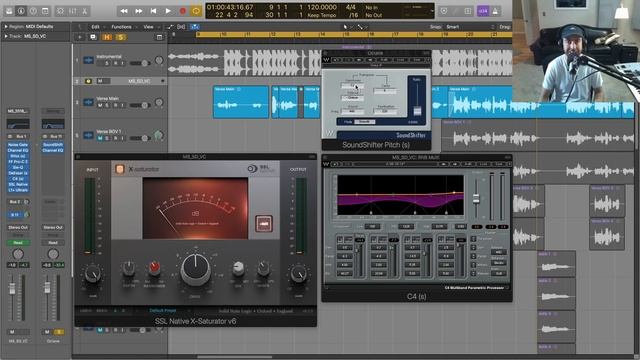
Task: Toggle the metronome button
Action: [x=495, y=11]
